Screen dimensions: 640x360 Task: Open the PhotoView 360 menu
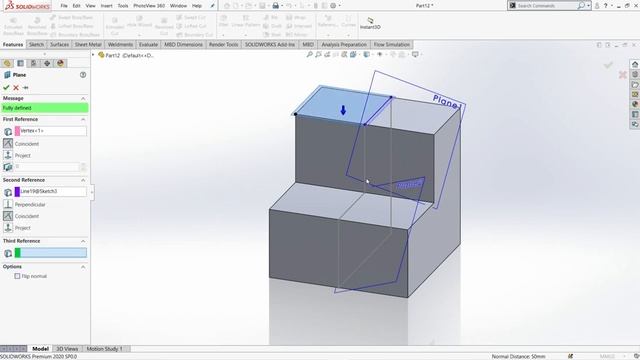pos(149,6)
